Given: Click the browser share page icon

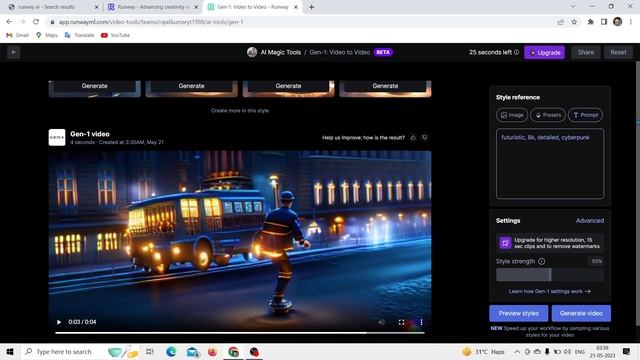Looking at the screenshot, I should click(560, 22).
